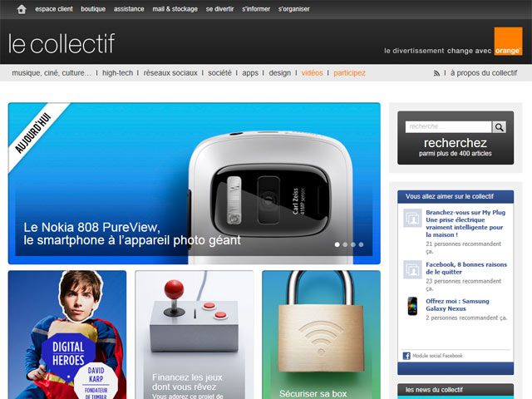Viewport: 532px width, 399px height.
Task: Open Branchez-vous sur My Plug article link
Action: coord(465,224)
